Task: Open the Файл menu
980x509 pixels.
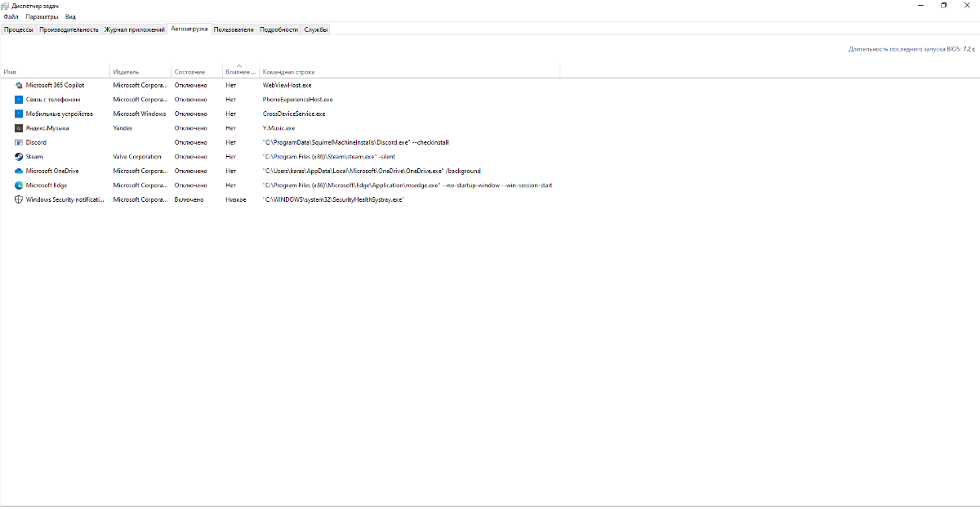Action: [x=11, y=16]
